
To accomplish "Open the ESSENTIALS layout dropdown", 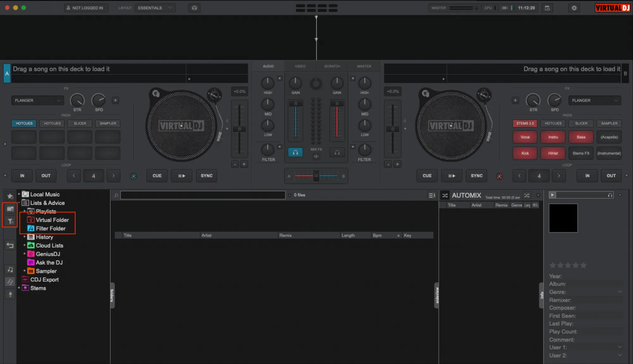I will point(155,8).
